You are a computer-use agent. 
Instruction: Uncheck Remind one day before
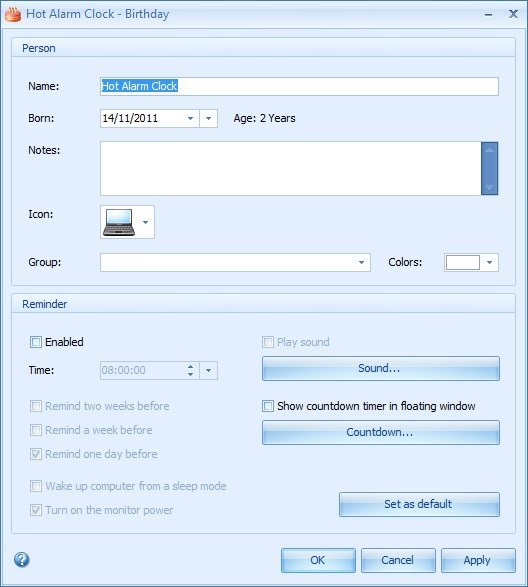pyautogui.click(x=36, y=454)
